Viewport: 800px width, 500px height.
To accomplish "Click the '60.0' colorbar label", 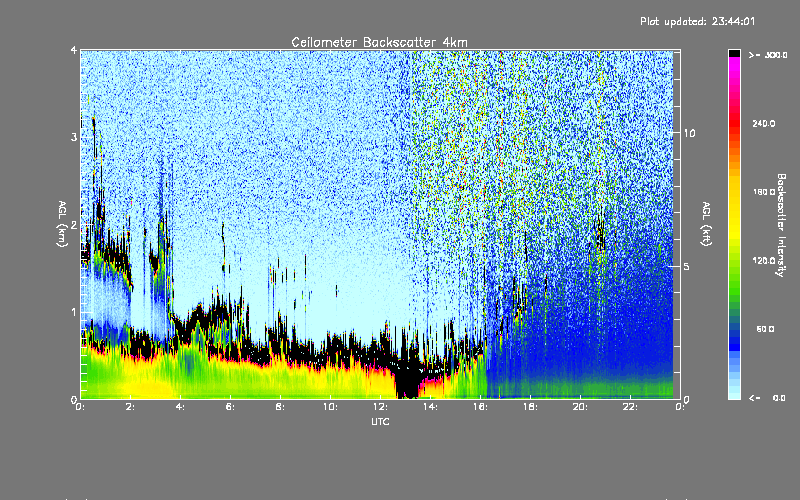I will pyautogui.click(x=765, y=329).
